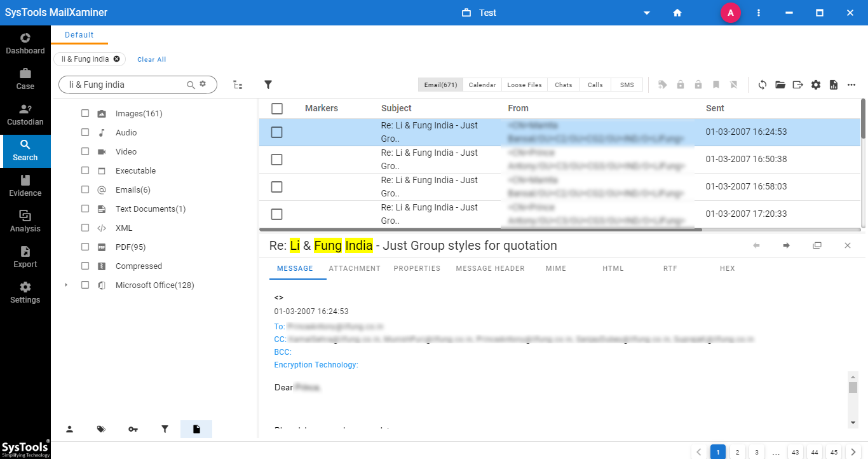
Task: Toggle the folder tree view icon
Action: click(238, 85)
